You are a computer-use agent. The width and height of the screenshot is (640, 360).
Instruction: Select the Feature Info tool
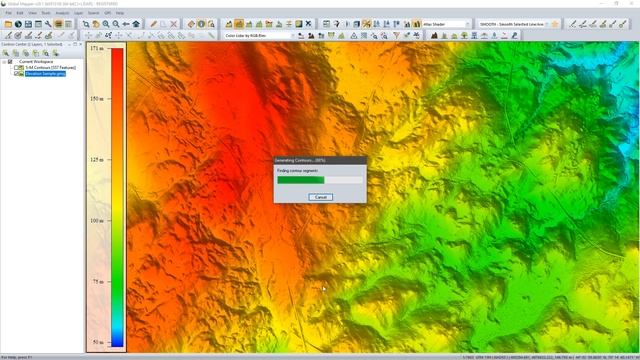(201, 24)
